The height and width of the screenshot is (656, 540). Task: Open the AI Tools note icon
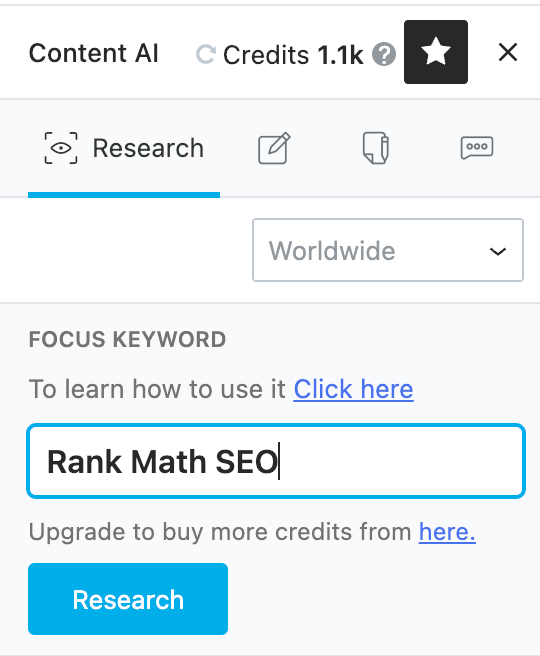pos(376,148)
